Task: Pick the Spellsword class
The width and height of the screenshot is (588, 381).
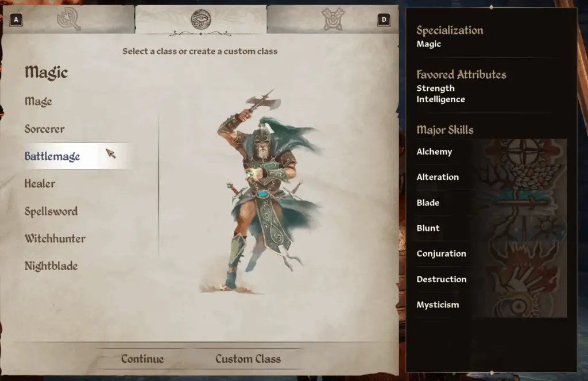Action: point(51,211)
